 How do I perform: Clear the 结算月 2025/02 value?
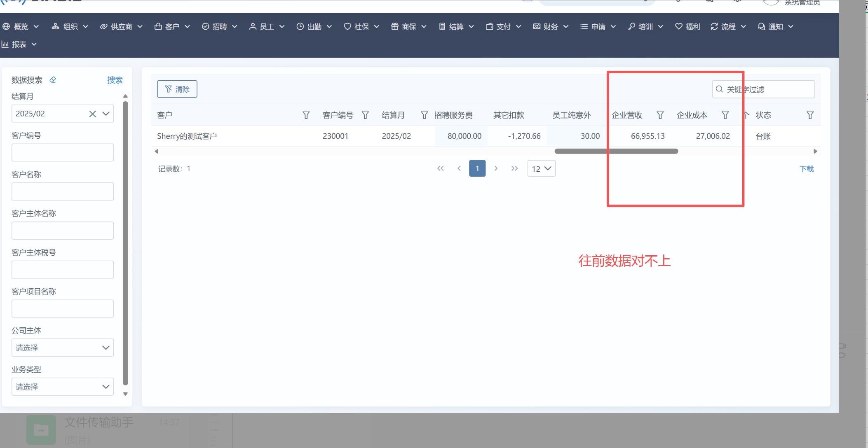(92, 114)
